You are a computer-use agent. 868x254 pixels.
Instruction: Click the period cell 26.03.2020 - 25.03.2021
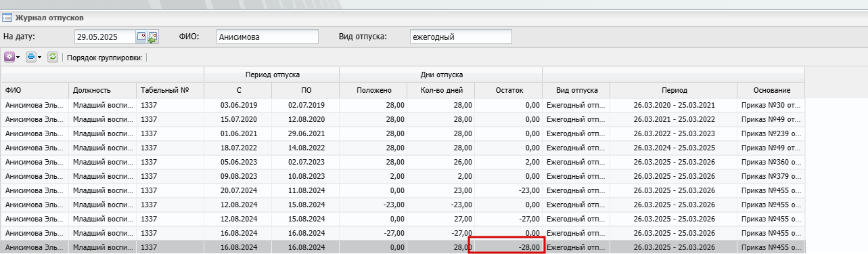click(674, 105)
